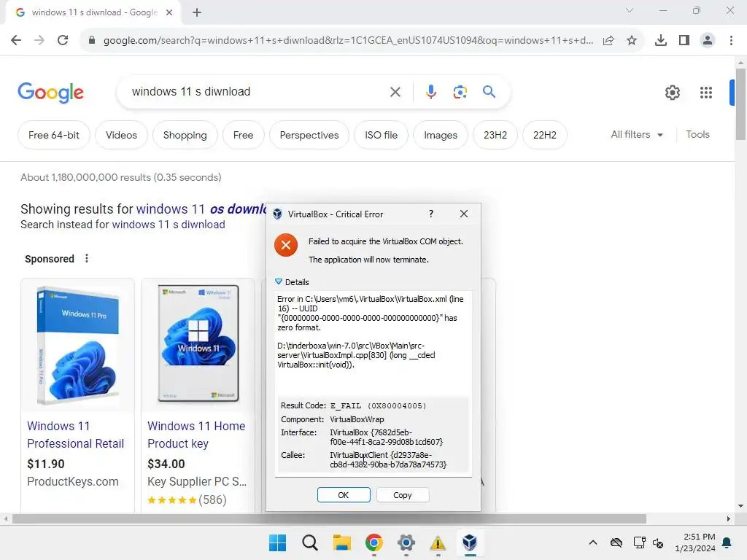Open Chrome downloads icon

pos(661,41)
